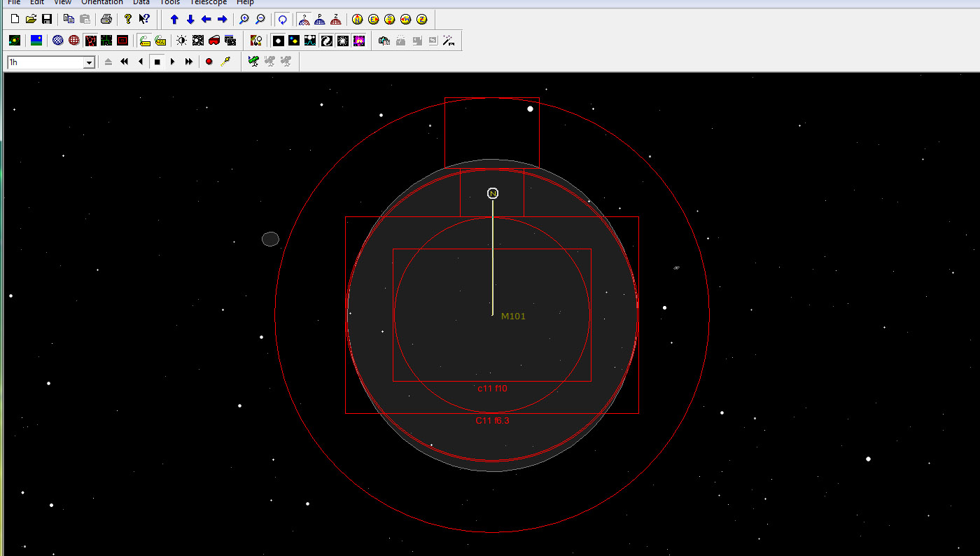Step time forward one increment
This screenshot has height=556, width=980.
(x=173, y=62)
